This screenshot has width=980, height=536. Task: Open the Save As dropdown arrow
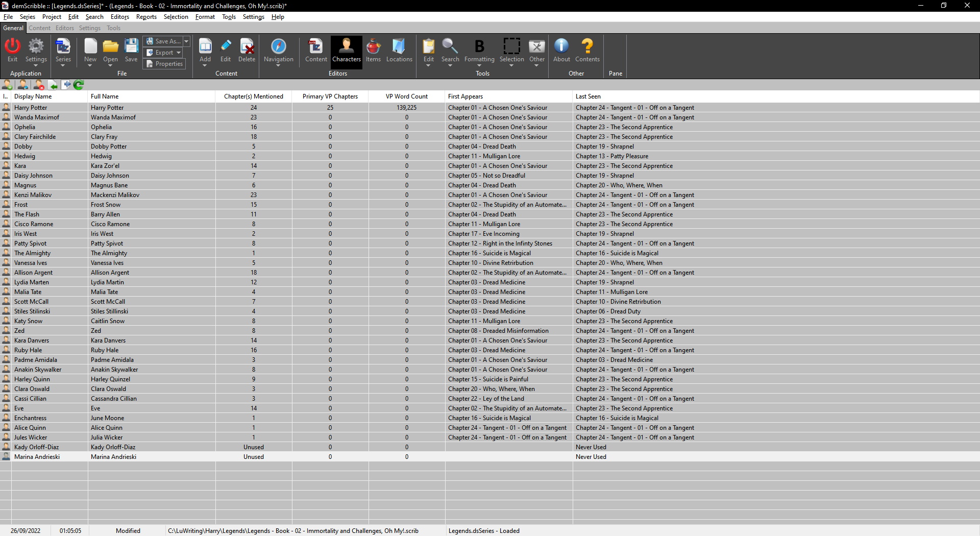pos(186,41)
